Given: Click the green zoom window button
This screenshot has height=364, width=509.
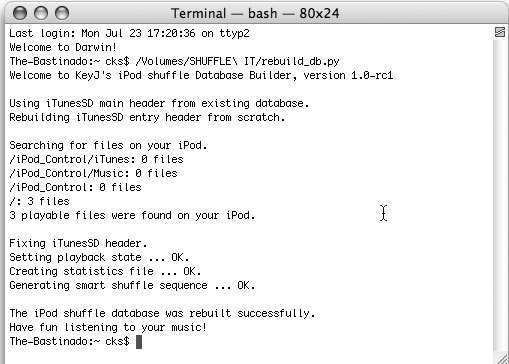Looking at the screenshot, I should click(x=62, y=13).
